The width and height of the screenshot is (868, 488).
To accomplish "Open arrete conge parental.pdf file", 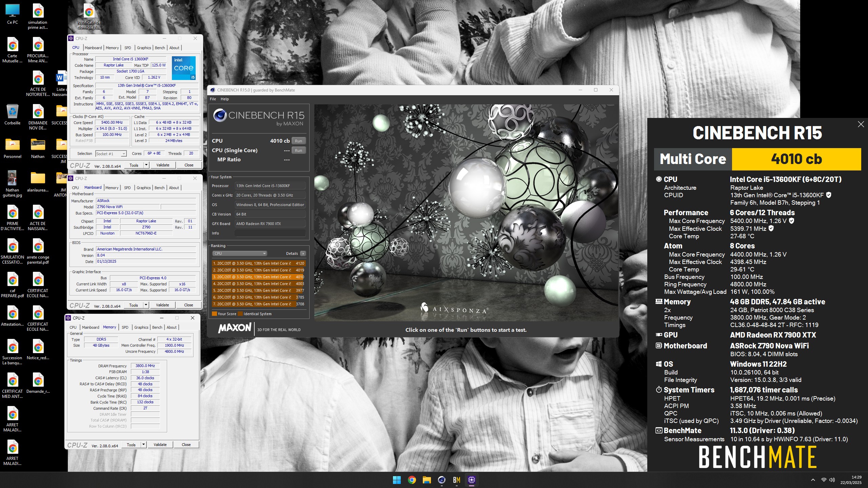I will (38, 251).
